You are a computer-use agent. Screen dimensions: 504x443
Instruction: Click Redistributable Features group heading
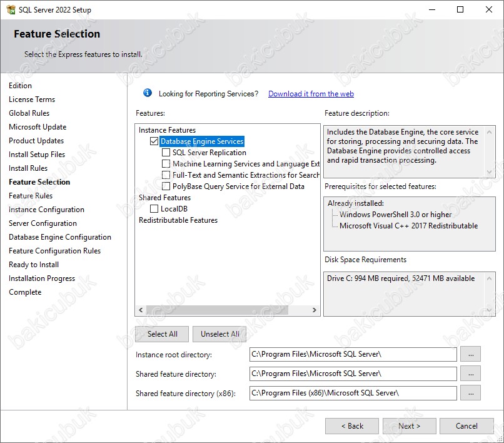pyautogui.click(x=178, y=220)
